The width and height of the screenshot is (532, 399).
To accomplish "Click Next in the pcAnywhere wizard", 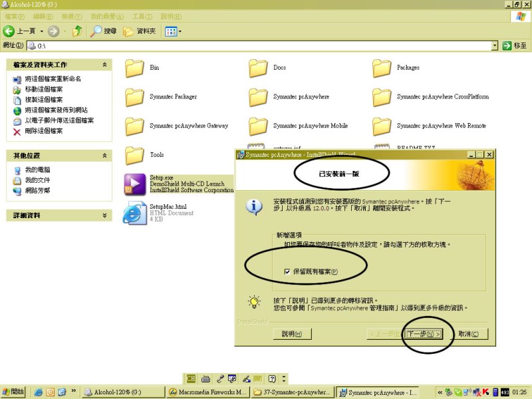I will (424, 334).
